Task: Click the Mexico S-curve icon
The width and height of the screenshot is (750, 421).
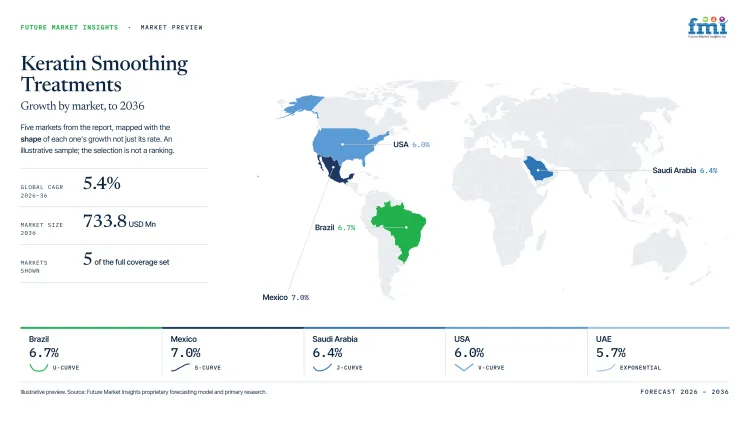Action: (x=180, y=367)
